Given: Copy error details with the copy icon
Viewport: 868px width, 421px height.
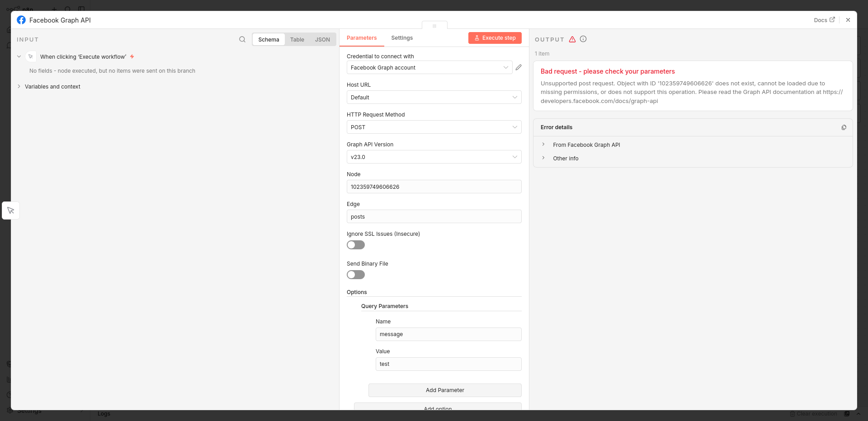Looking at the screenshot, I should [844, 127].
